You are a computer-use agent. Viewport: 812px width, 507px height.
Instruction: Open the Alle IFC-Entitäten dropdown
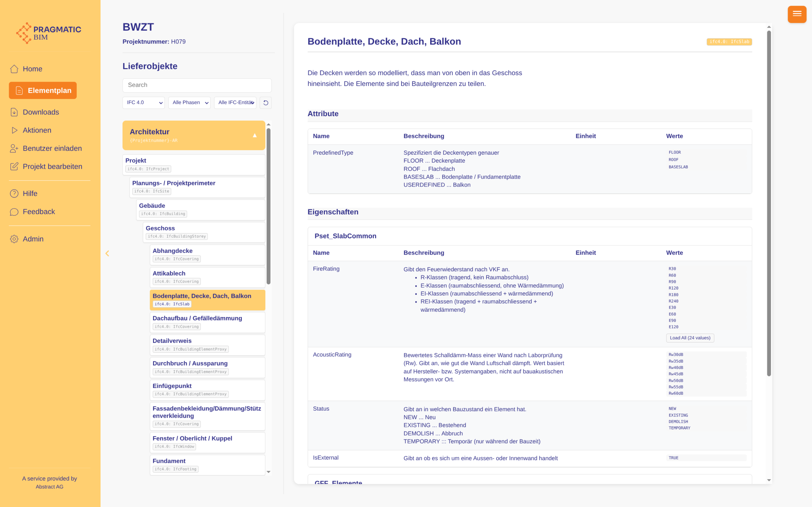[235, 103]
